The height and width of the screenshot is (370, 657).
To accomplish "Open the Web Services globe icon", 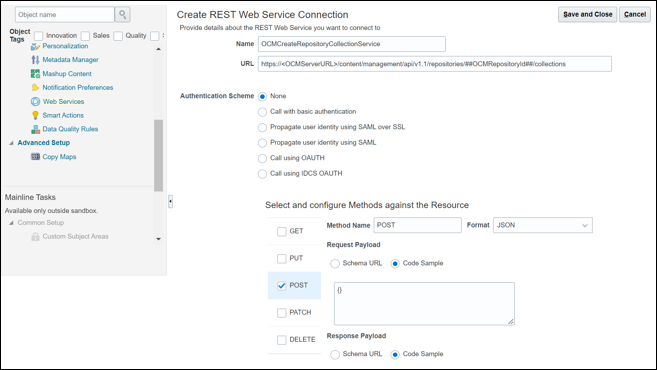I will click(x=35, y=101).
